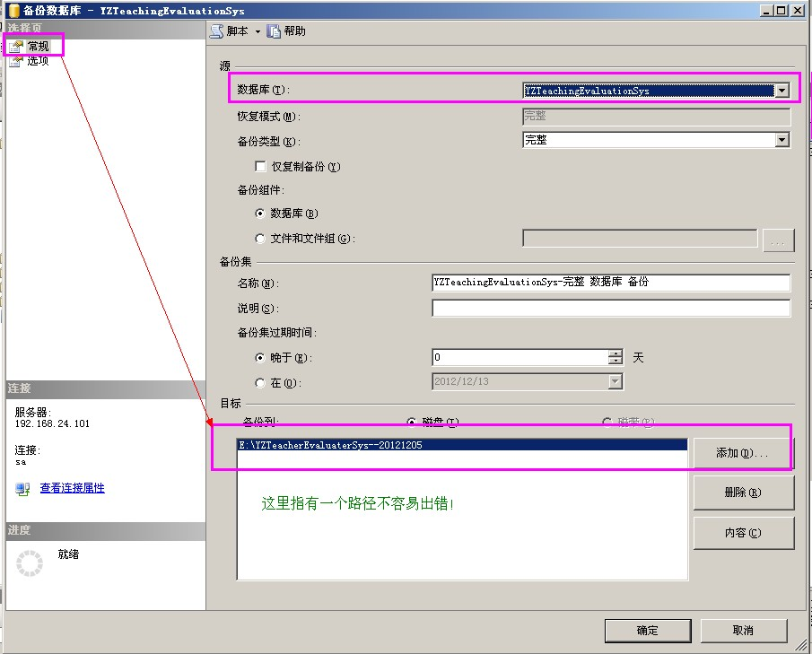Open the 数据库(T) source dropdown
The height and width of the screenshot is (654, 812).
(781, 90)
